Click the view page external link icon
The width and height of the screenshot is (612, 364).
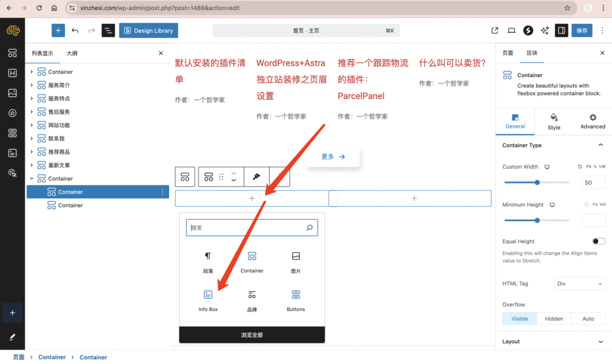click(495, 30)
